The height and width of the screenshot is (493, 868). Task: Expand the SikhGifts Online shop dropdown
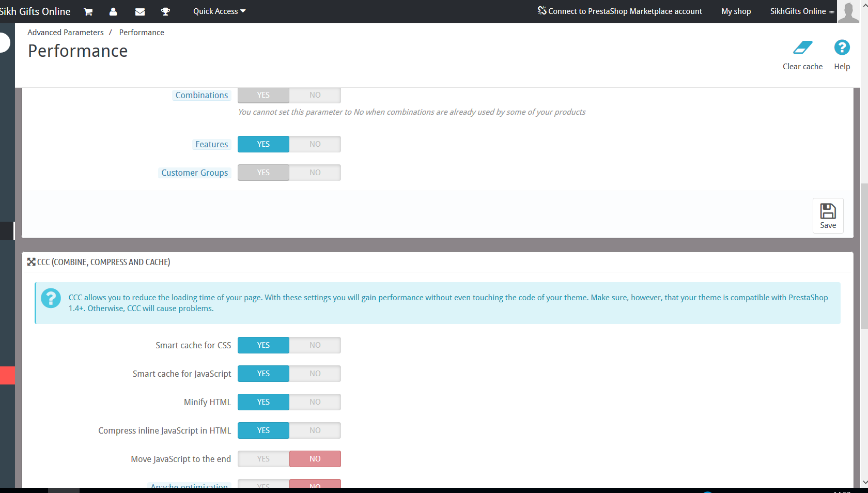(x=800, y=11)
